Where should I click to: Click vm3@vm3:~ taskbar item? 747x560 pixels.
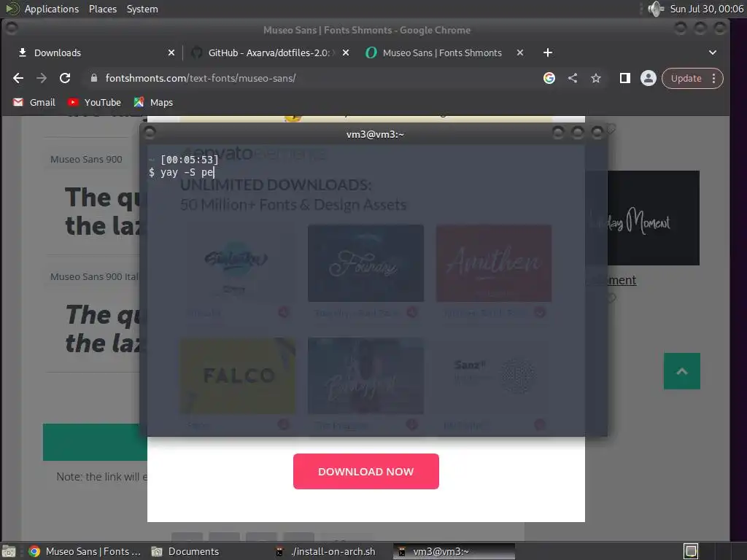coord(454,551)
